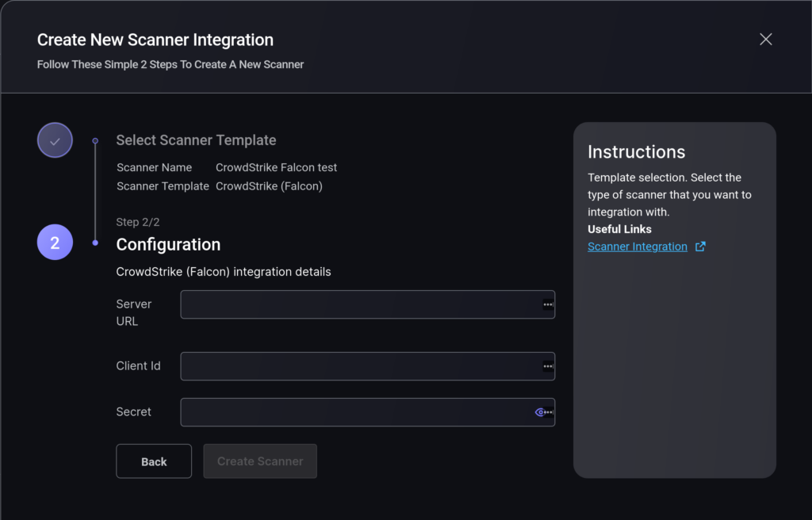This screenshot has width=812, height=520.
Task: Click the Configuration step heading
Action: click(168, 244)
